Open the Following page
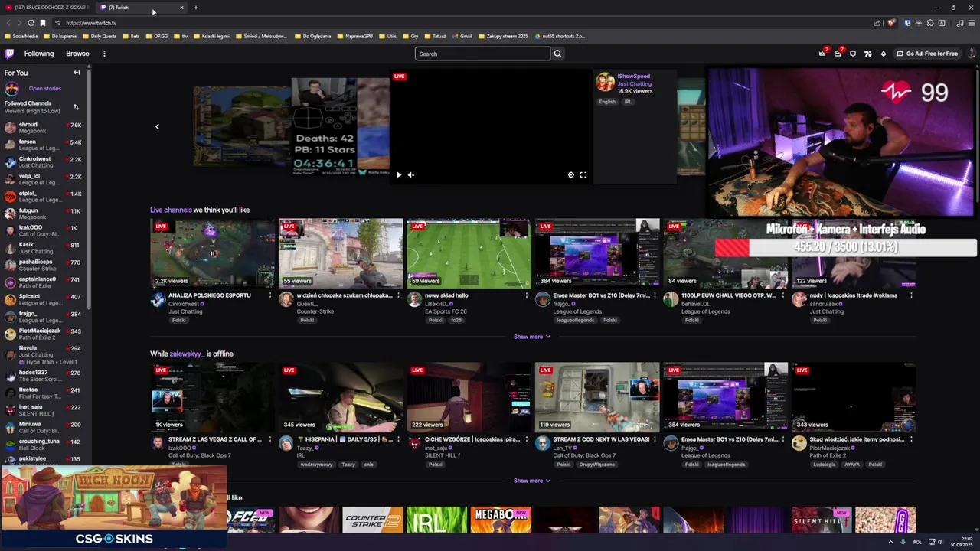This screenshot has height=551, width=980. tap(39, 54)
